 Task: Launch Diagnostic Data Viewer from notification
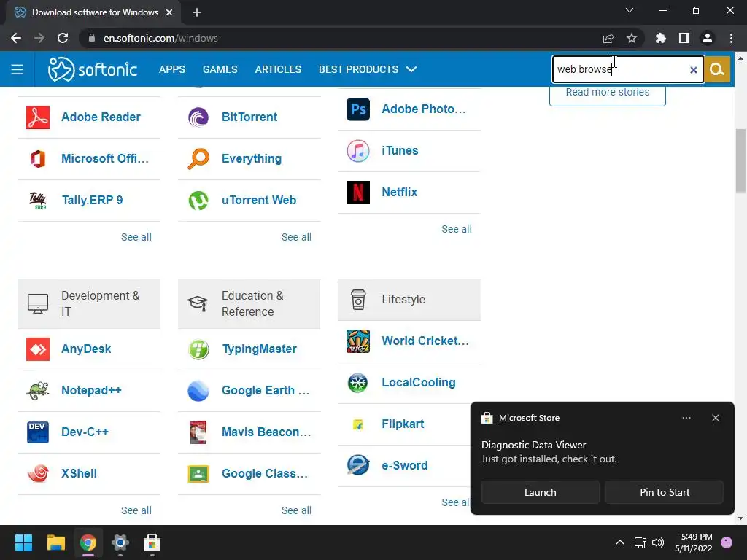point(541,492)
